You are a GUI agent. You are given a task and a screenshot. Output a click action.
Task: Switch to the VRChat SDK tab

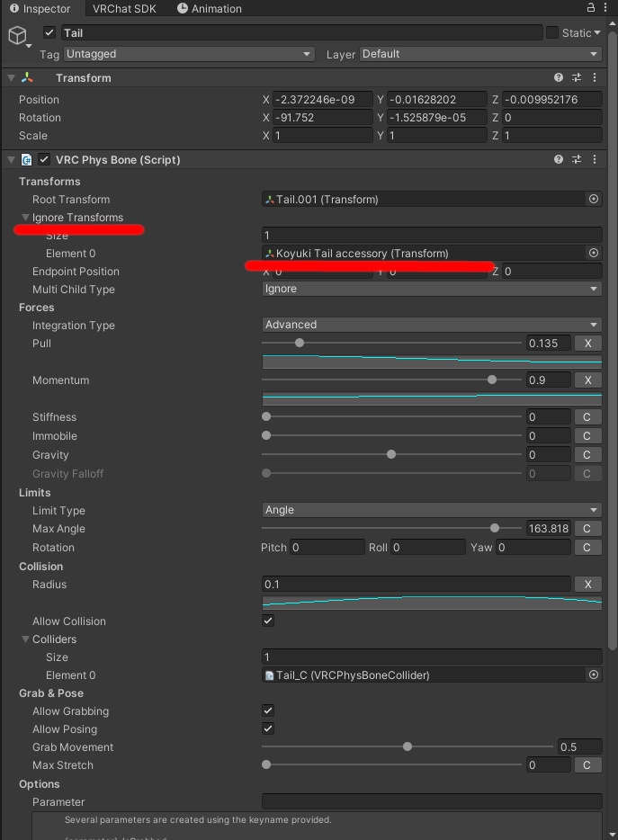tap(124, 9)
